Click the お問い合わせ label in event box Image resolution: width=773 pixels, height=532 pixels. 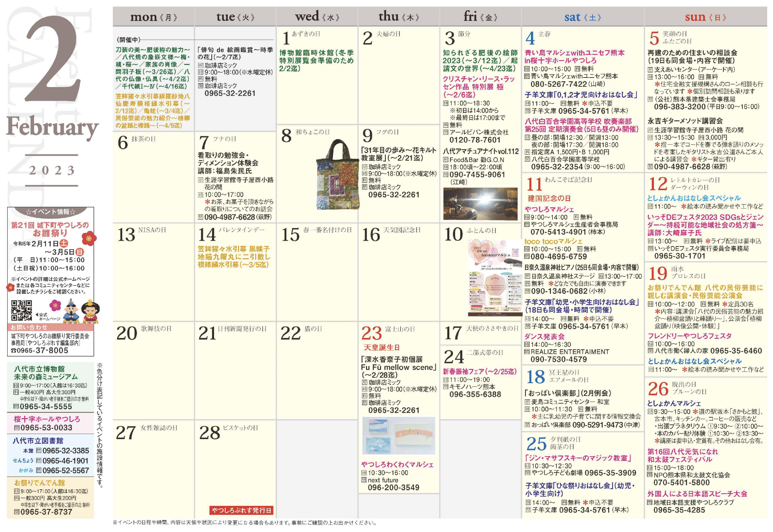click(29, 327)
